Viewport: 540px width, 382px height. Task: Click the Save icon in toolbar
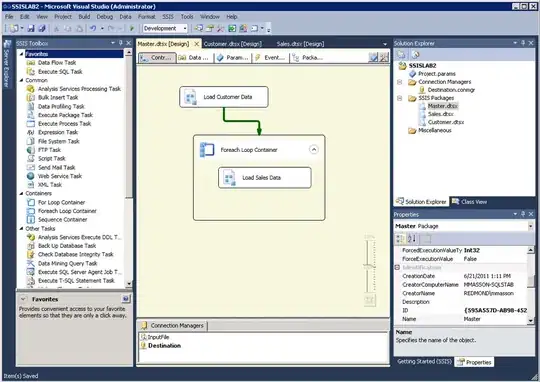click(x=31, y=28)
